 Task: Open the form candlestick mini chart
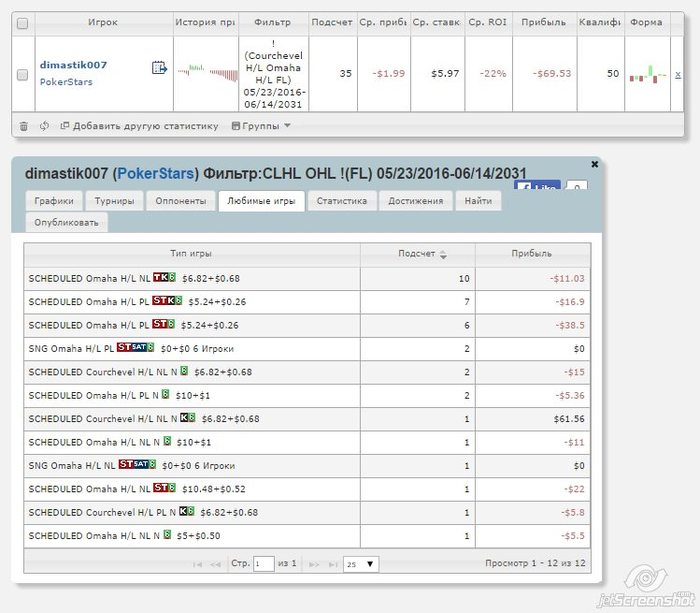pyautogui.click(x=647, y=75)
